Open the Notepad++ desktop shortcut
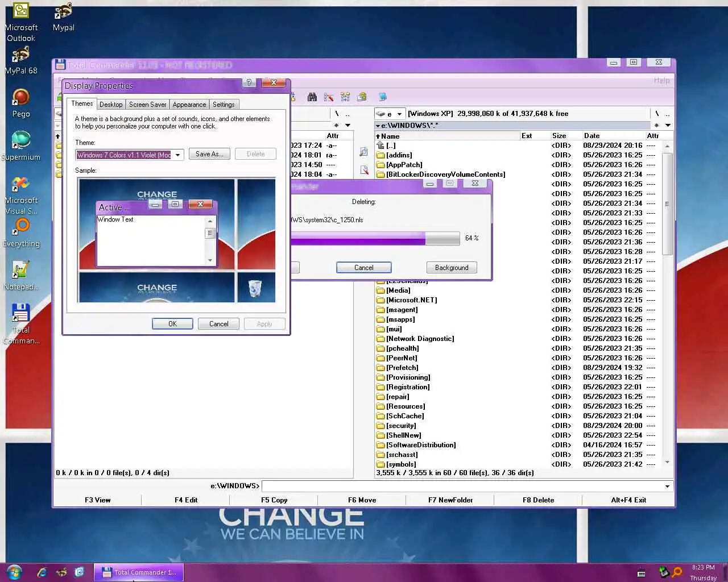The width and height of the screenshot is (728, 582). click(x=21, y=276)
